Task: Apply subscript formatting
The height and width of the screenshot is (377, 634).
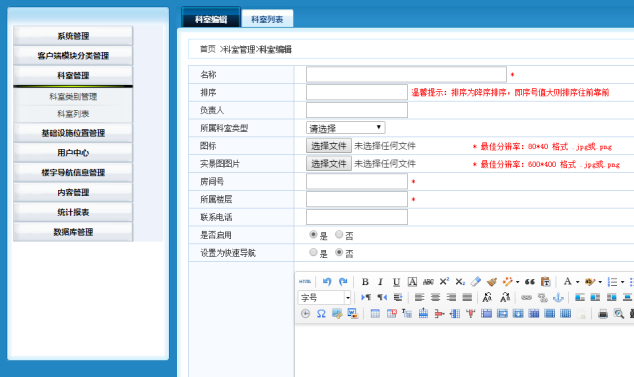Action: tap(460, 282)
